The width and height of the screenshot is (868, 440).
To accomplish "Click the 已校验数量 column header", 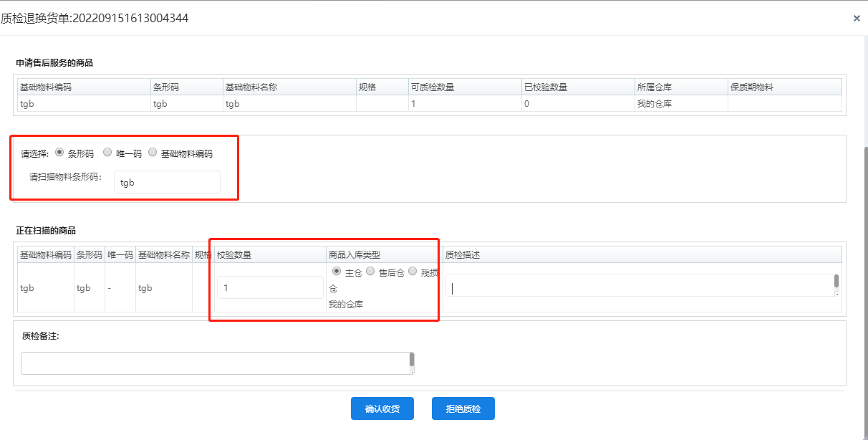I will click(578, 87).
